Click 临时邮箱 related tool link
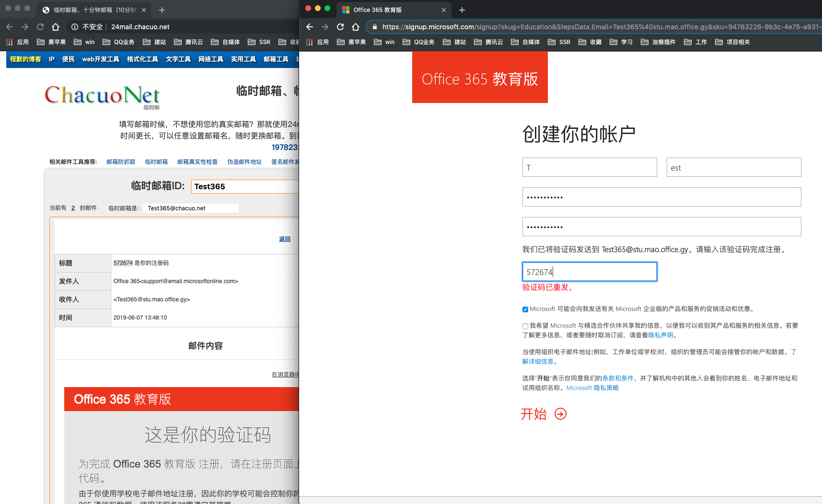Viewport: 822px width, 504px height. (156, 162)
